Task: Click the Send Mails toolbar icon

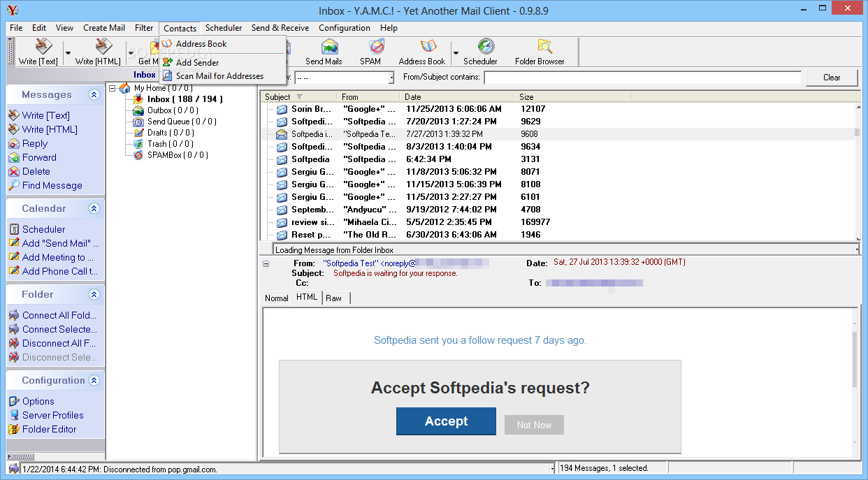Action: [x=330, y=47]
